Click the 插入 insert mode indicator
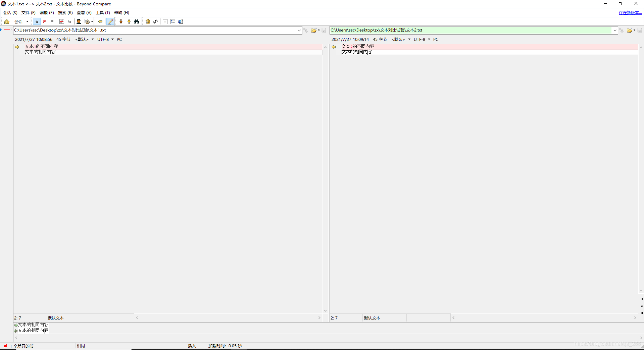644x350 pixels. [x=192, y=346]
